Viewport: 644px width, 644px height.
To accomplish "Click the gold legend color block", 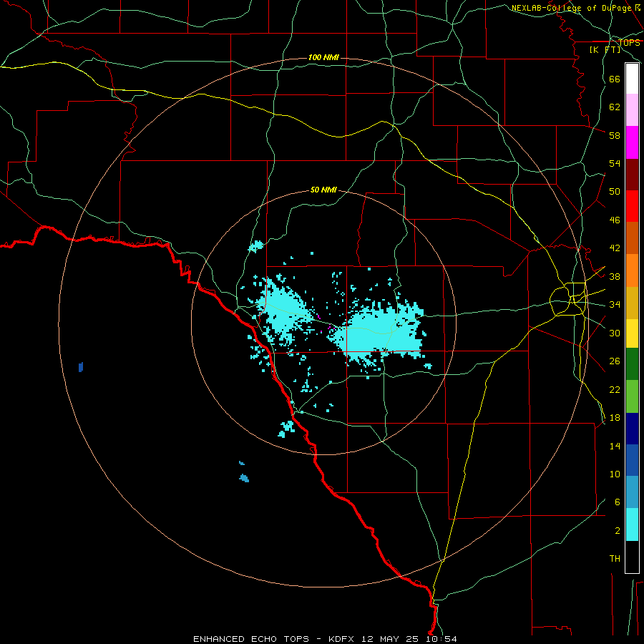I will tap(632, 303).
